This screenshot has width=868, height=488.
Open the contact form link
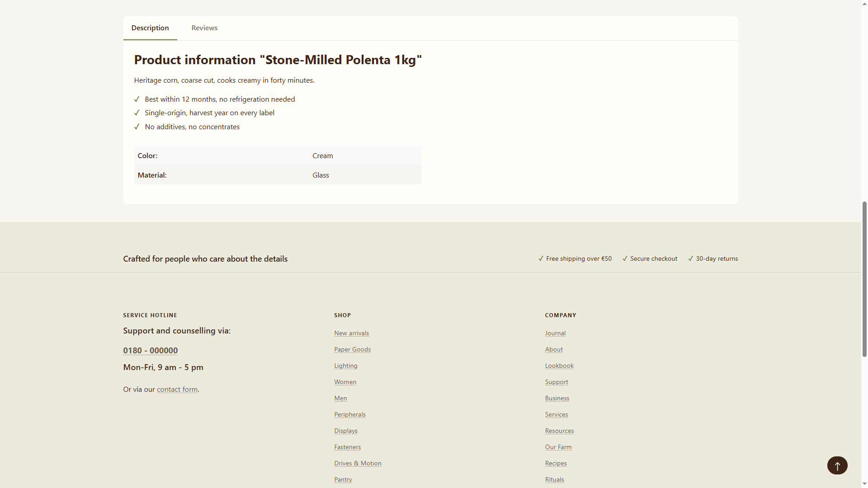click(177, 389)
